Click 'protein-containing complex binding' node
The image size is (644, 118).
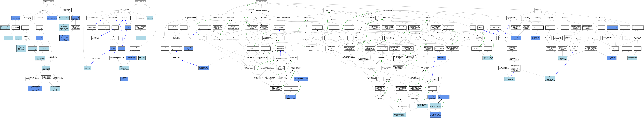click(x=64, y=18)
